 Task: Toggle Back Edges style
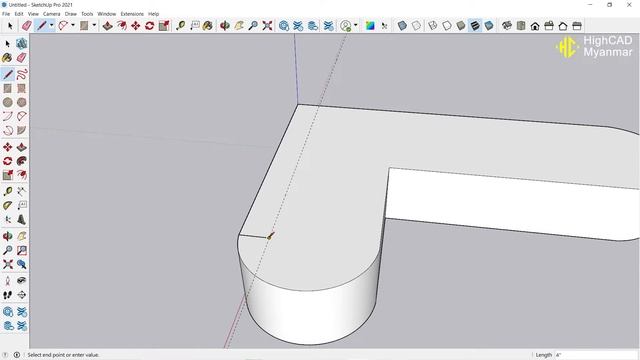(416, 26)
